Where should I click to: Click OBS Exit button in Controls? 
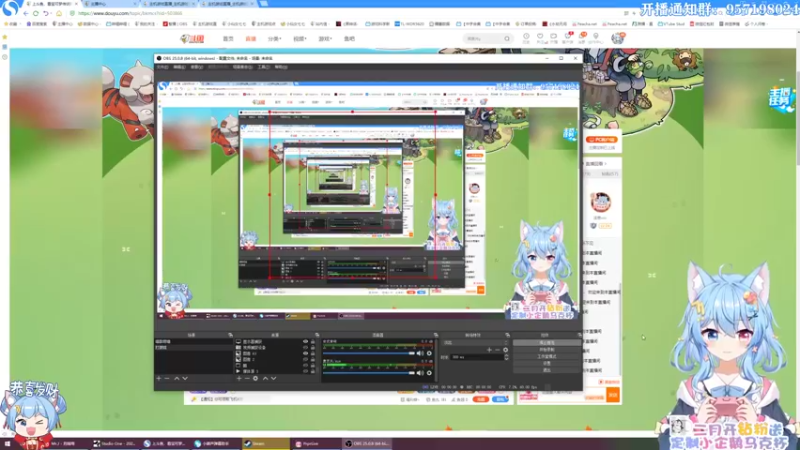click(x=547, y=370)
